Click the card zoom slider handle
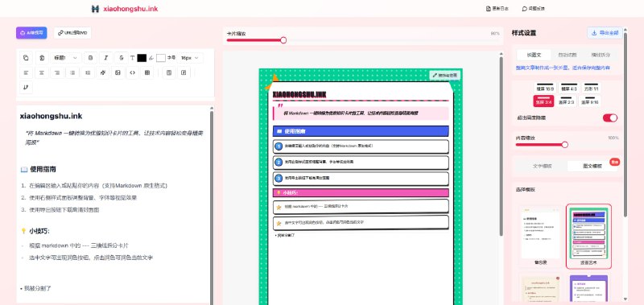Image resolution: width=644 pixels, height=305 pixels. (x=283, y=40)
